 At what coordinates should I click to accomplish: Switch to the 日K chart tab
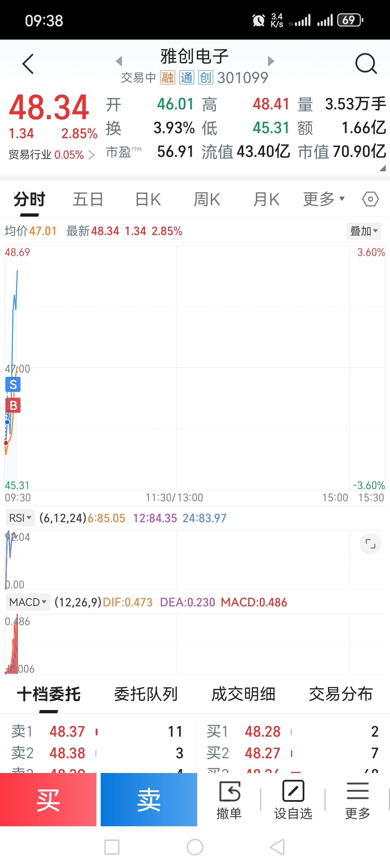click(148, 199)
